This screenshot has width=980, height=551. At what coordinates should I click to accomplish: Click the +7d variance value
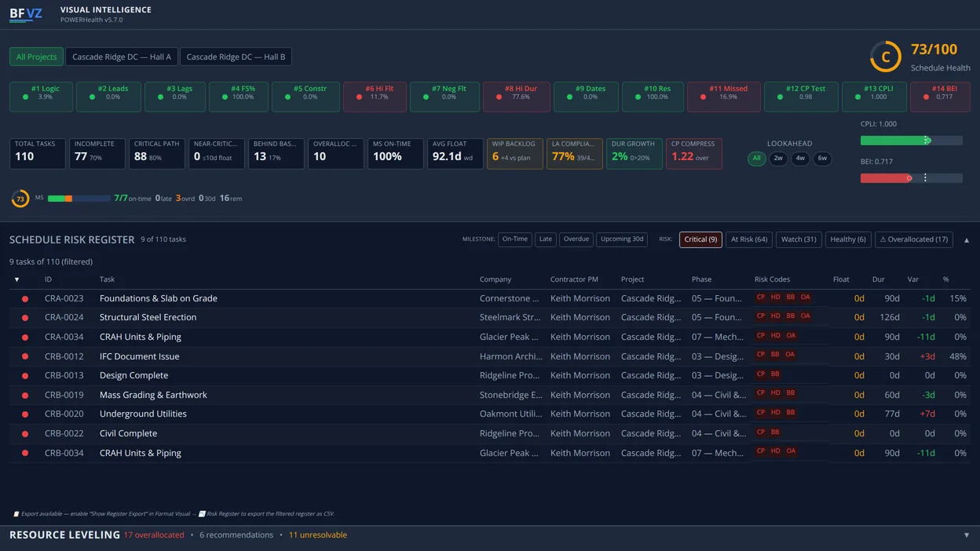pos(927,414)
